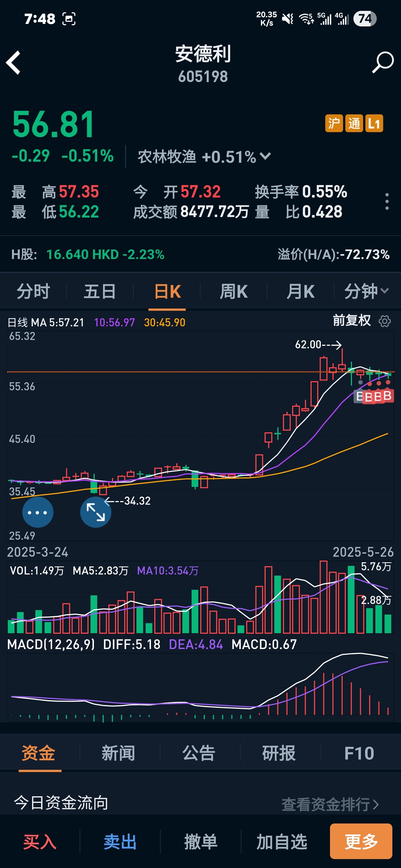Tap the 撤单 cancel order button
Image resolution: width=401 pixels, height=868 pixels.
201,842
